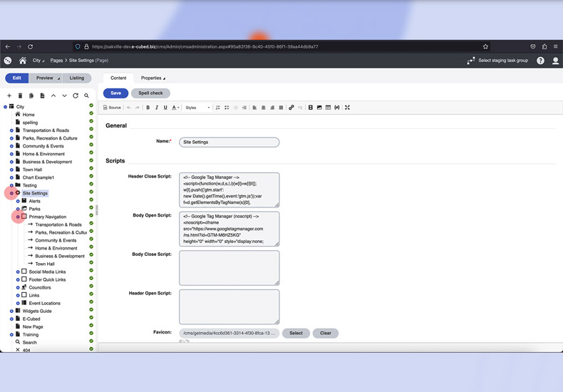
Task: Switch to Listing mode
Action: click(x=76, y=78)
